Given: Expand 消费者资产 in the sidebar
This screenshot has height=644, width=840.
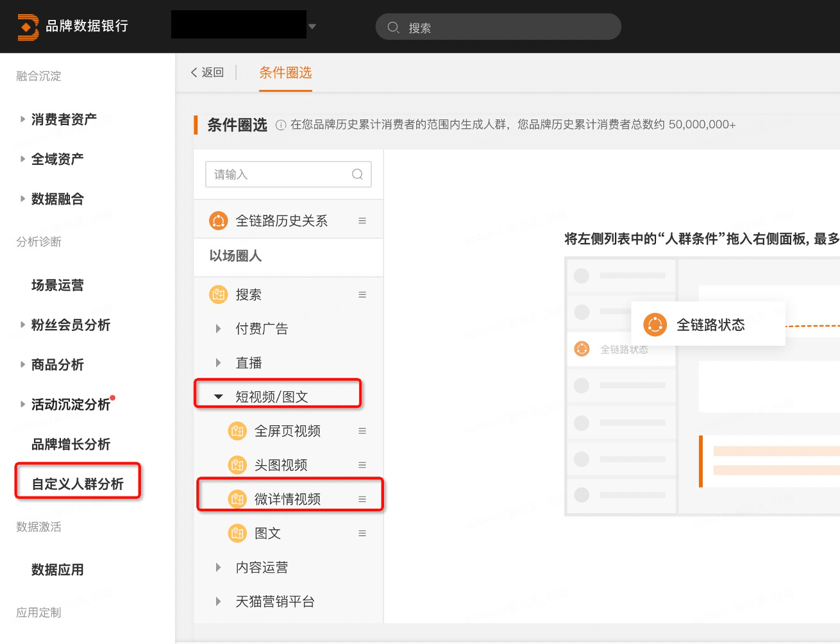Looking at the screenshot, I should [x=23, y=119].
